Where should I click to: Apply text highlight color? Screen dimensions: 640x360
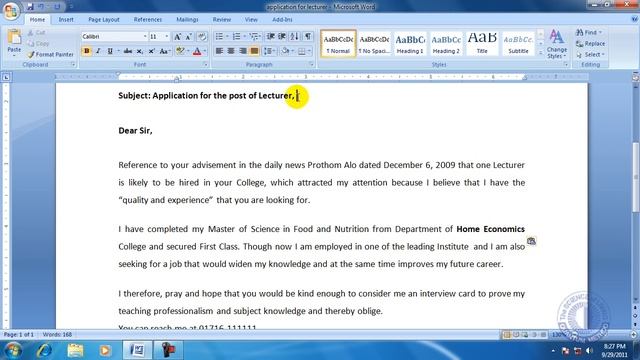(180, 51)
